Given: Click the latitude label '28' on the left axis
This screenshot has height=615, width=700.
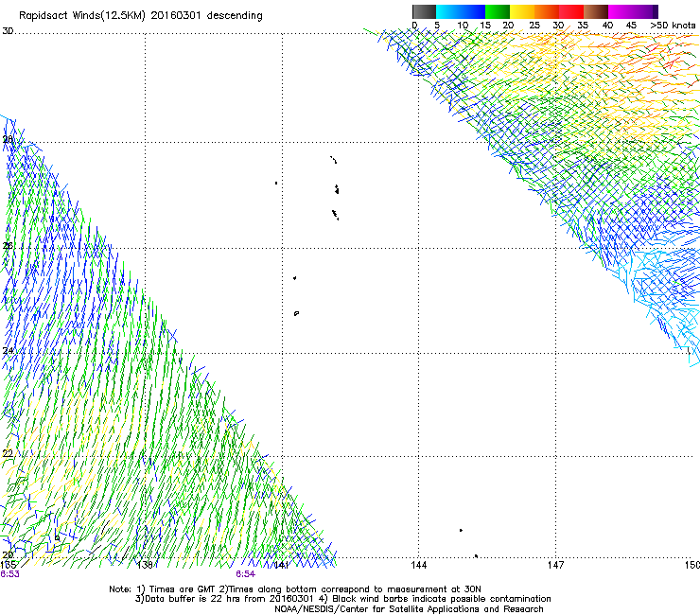Looking at the screenshot, I should (x=8, y=139).
